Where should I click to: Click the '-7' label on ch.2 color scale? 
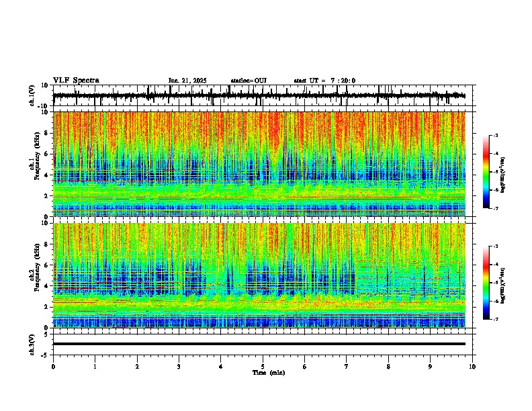coord(495,319)
